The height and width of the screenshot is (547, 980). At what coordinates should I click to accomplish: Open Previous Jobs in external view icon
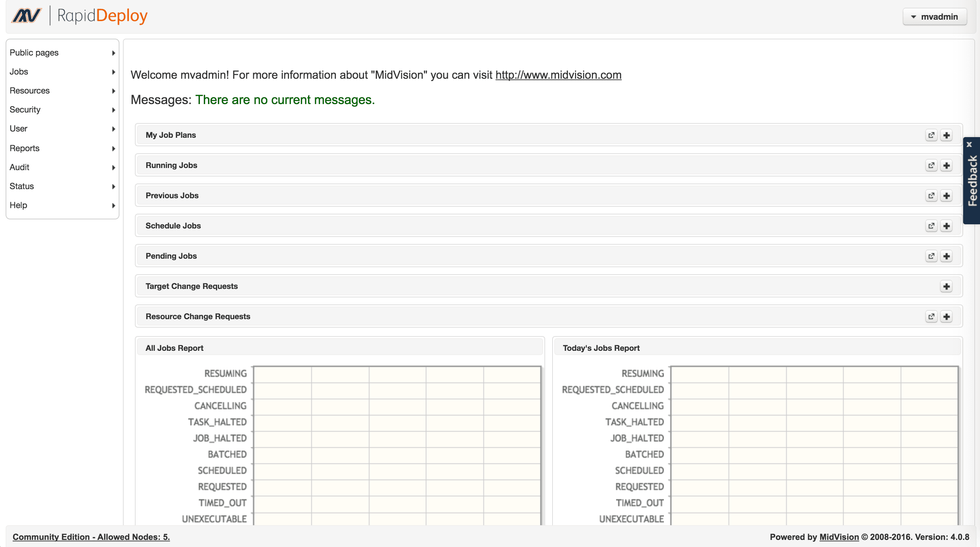tap(931, 196)
